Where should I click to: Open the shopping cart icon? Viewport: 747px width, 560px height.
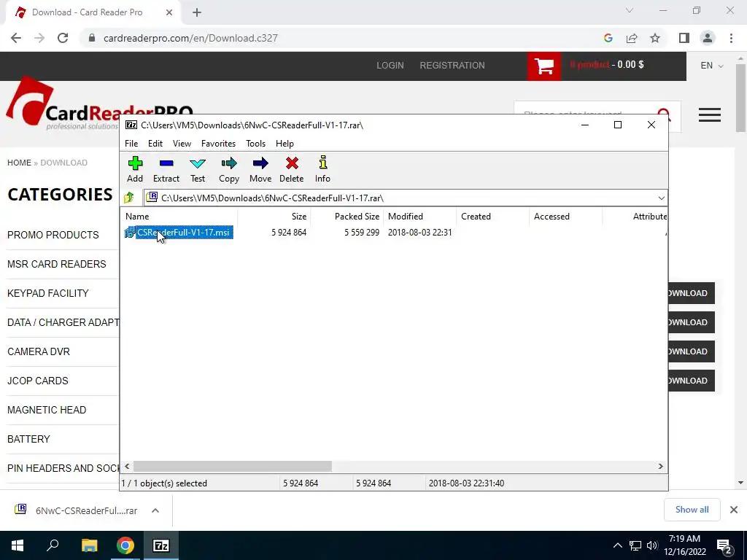tap(544, 66)
